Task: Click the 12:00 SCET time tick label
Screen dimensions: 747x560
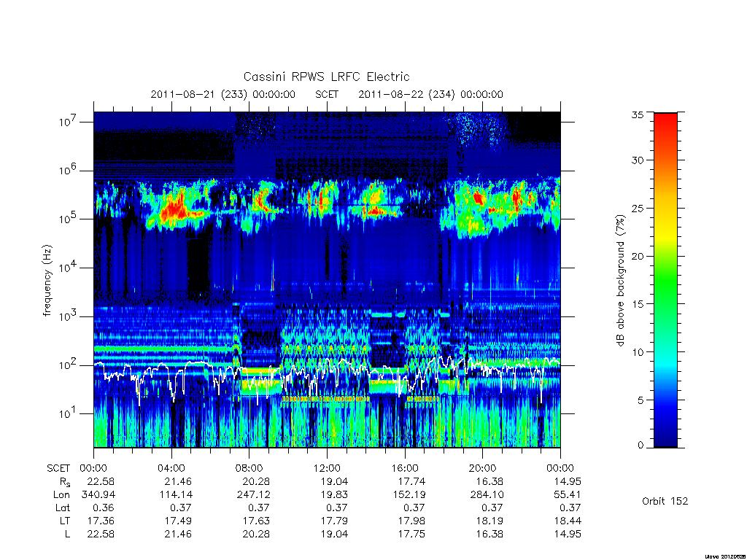Action: (327, 468)
